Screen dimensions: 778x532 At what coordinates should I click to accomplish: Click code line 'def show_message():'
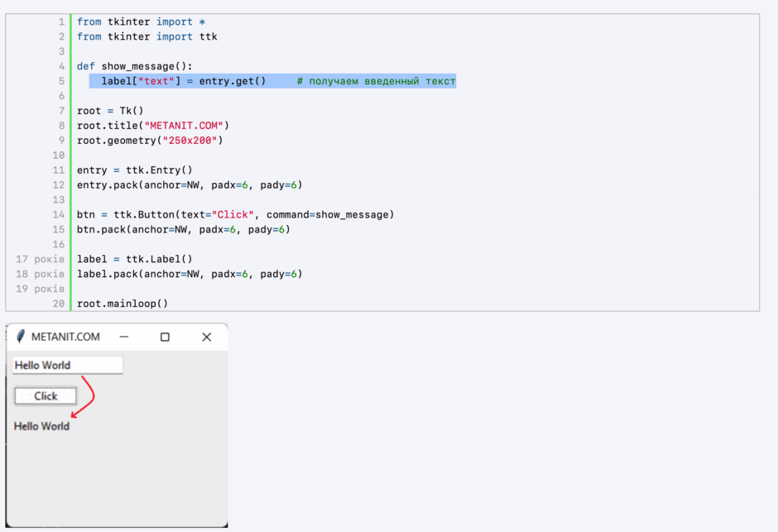[x=134, y=66]
